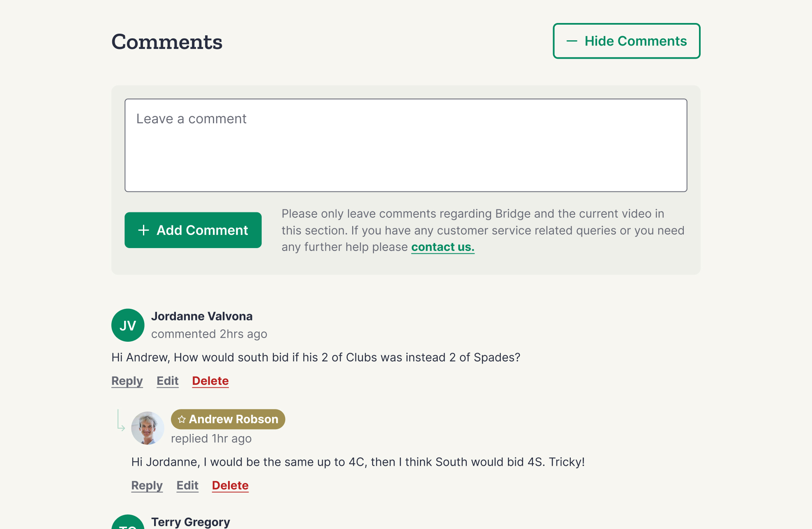Viewport: 812px width, 529px height.
Task: Open the contact us link
Action: tap(443, 247)
